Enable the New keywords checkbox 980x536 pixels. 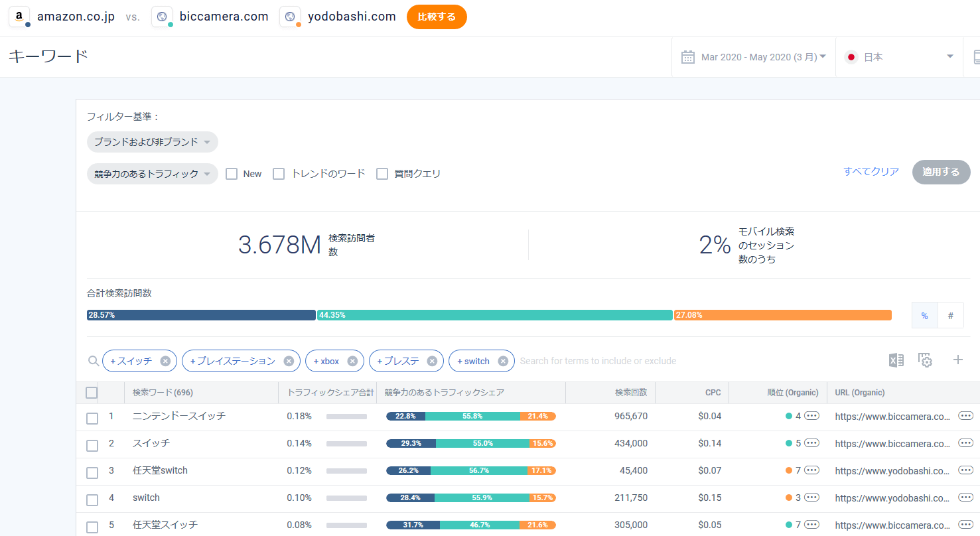(232, 174)
